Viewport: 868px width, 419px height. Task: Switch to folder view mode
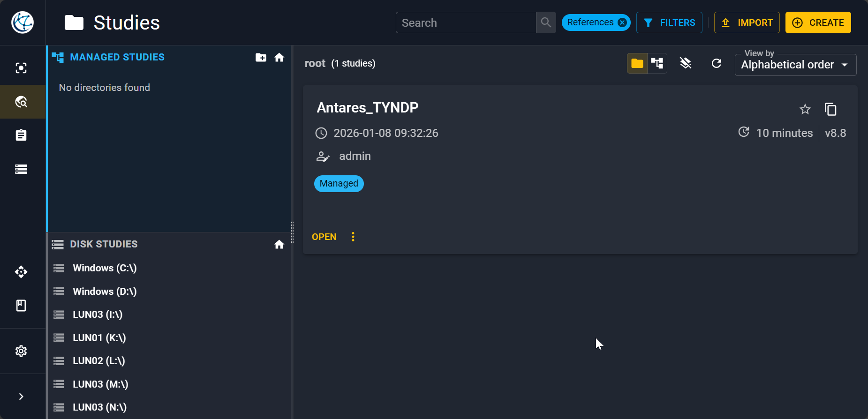click(637, 63)
